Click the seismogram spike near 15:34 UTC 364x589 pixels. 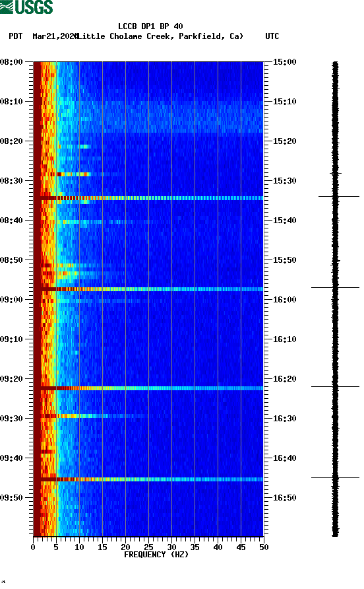pyautogui.click(x=339, y=196)
